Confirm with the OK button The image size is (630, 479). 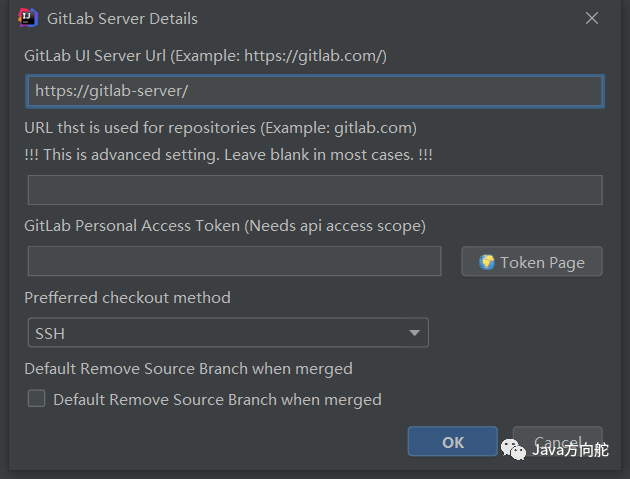coord(453,442)
